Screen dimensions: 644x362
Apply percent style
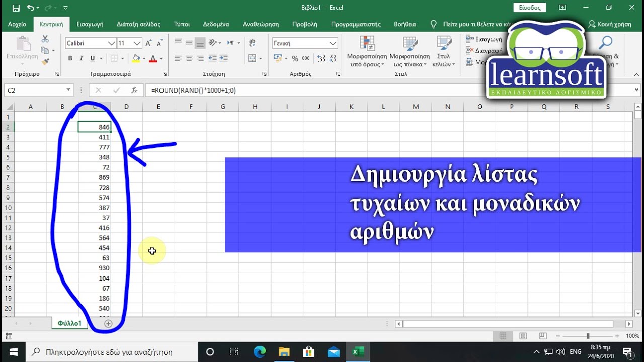click(295, 58)
